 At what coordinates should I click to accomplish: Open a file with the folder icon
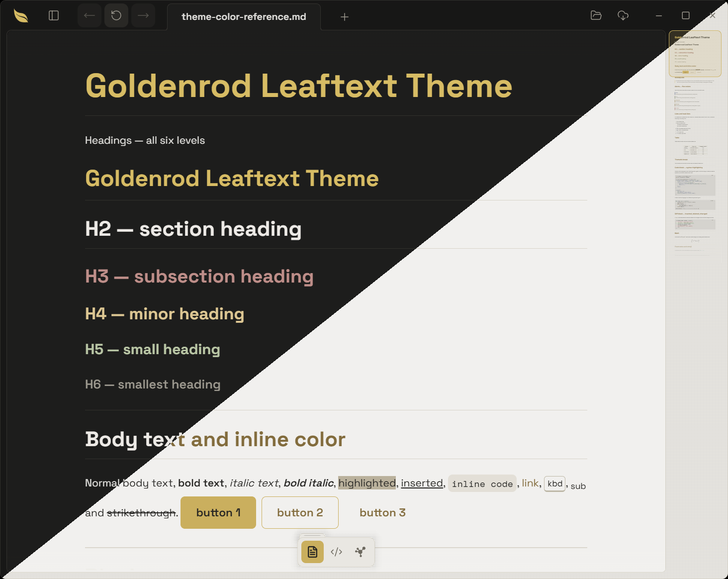pyautogui.click(x=596, y=16)
